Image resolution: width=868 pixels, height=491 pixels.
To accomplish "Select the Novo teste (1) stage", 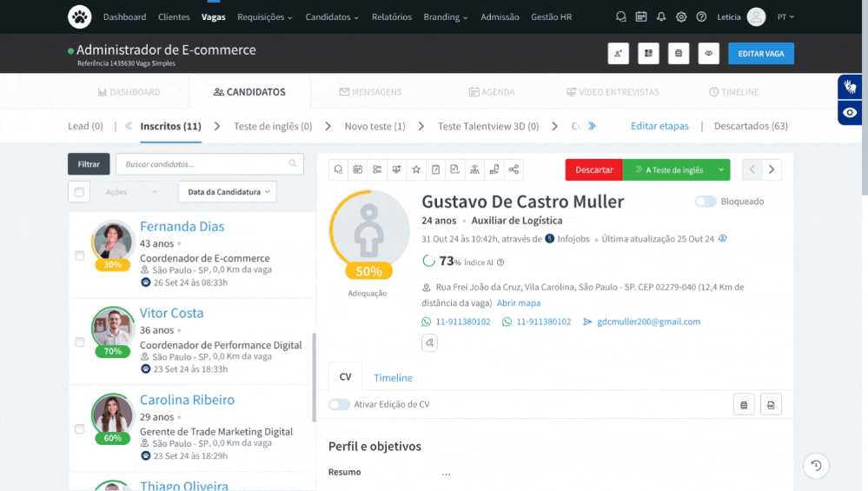I will click(374, 126).
